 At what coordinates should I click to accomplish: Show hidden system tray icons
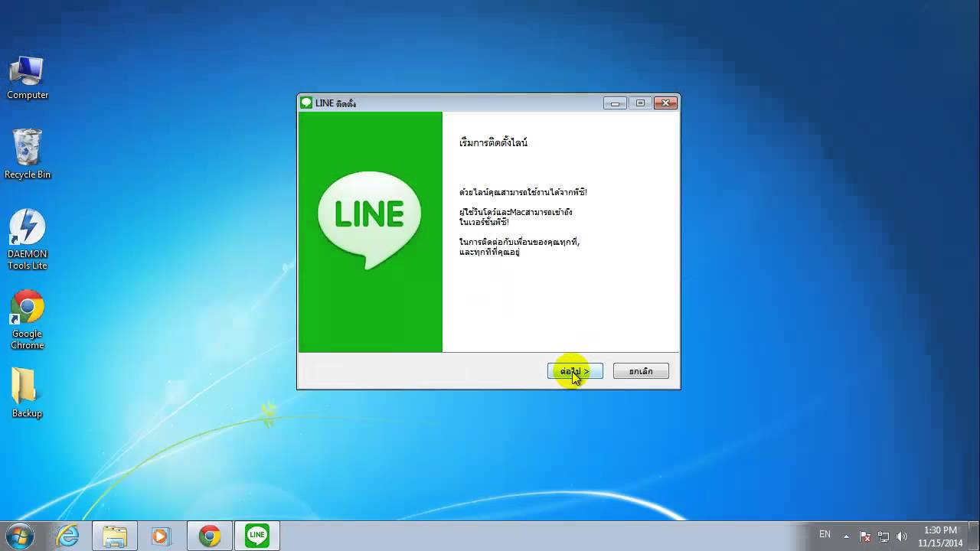[x=846, y=536]
